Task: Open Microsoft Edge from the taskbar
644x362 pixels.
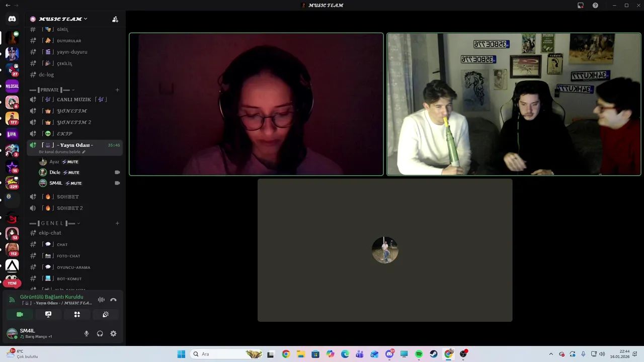Action: (345, 354)
